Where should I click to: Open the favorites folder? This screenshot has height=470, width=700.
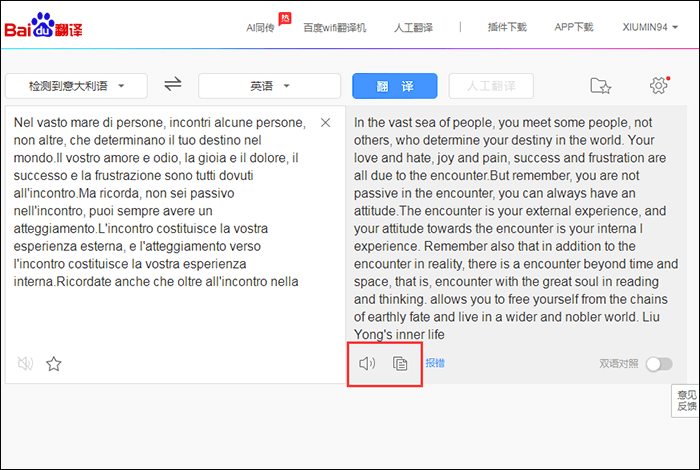point(600,86)
